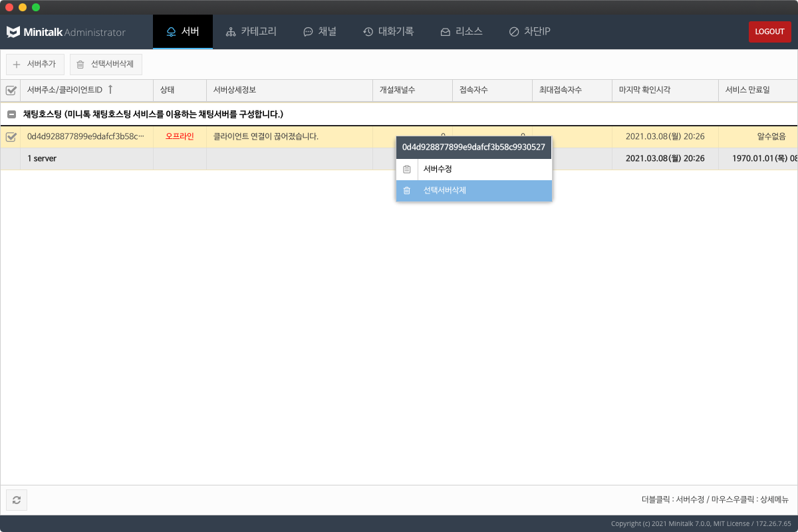
Task: Click the context menu title 0d4d928877899e9dafcf3b58c9930527
Action: (474, 148)
